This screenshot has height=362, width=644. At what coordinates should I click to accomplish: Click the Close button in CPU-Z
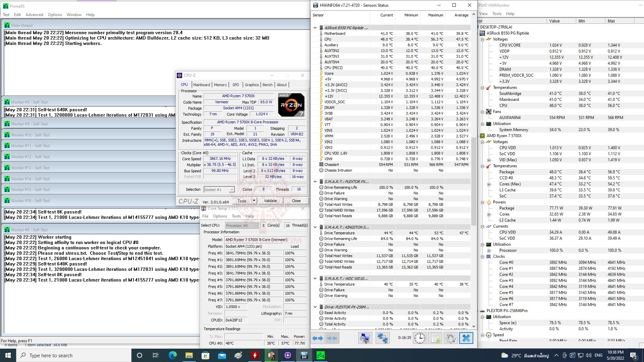[296, 201]
